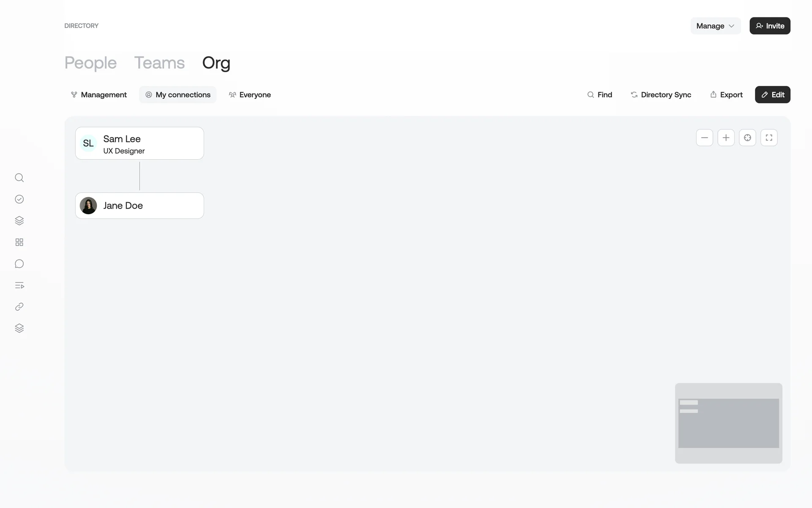The width and height of the screenshot is (812, 508).
Task: Switch to the Management view filter
Action: coord(99,95)
